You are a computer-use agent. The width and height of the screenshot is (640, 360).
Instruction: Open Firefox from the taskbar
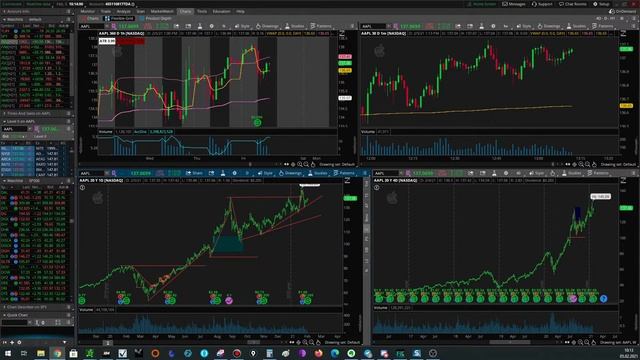[318, 353]
